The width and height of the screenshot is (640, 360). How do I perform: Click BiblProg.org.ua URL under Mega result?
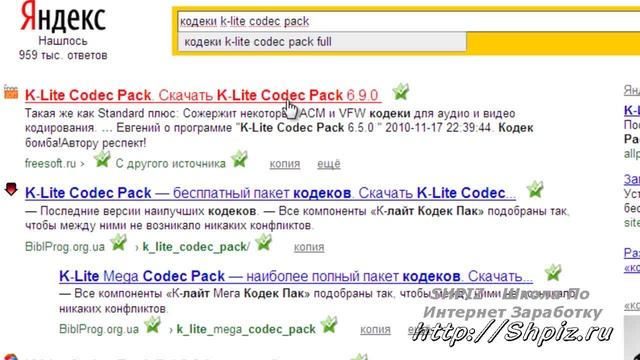click(x=99, y=329)
